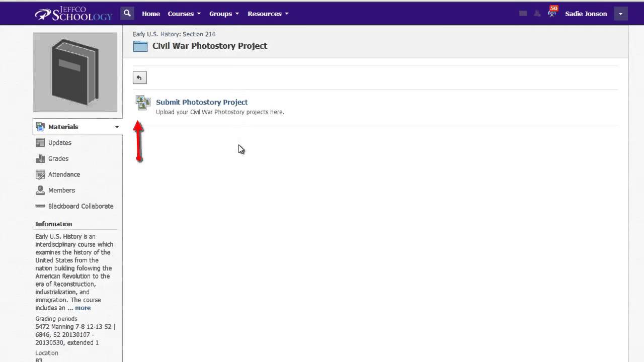
Task: Expand the Groups dropdown menu
Action: [x=224, y=14]
